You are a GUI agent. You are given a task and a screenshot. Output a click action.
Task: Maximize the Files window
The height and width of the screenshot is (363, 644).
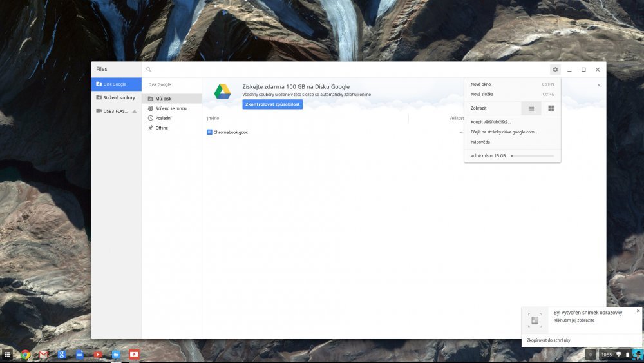click(583, 70)
